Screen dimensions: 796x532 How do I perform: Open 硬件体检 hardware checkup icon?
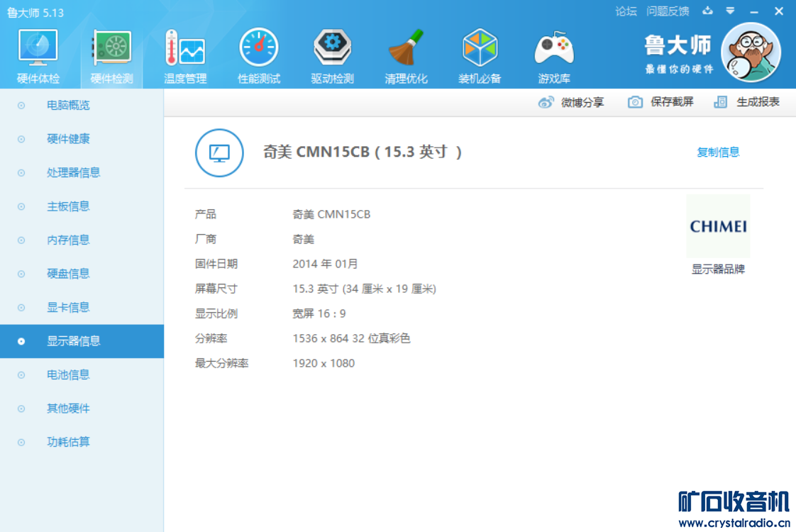[38, 48]
